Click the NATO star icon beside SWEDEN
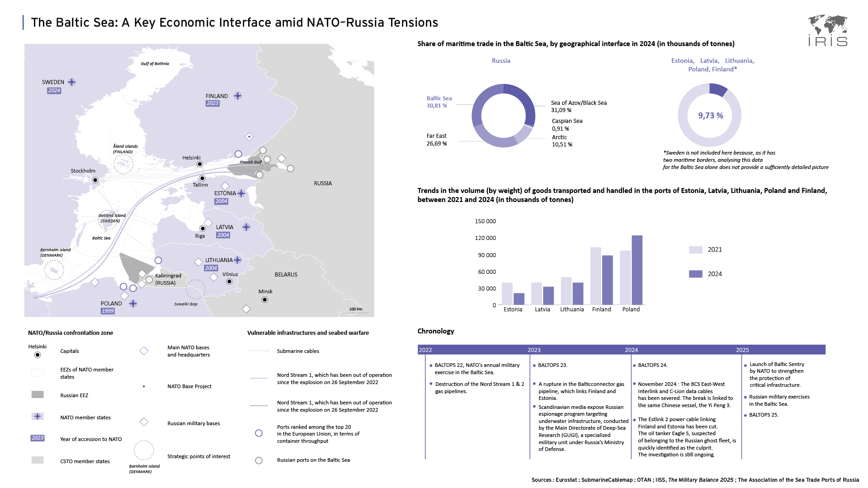 coord(72,82)
